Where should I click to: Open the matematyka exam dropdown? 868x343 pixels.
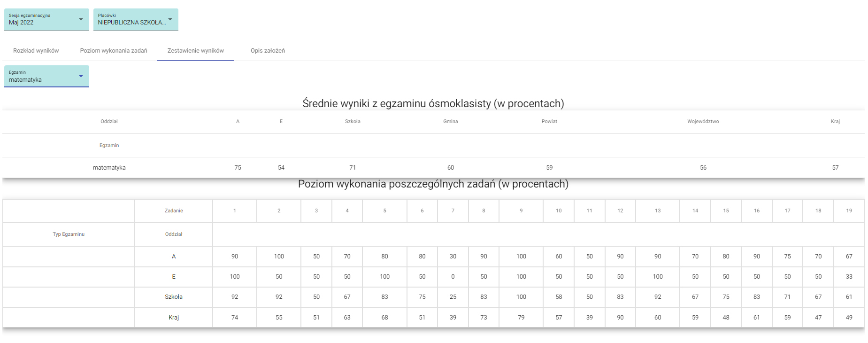coord(46,76)
